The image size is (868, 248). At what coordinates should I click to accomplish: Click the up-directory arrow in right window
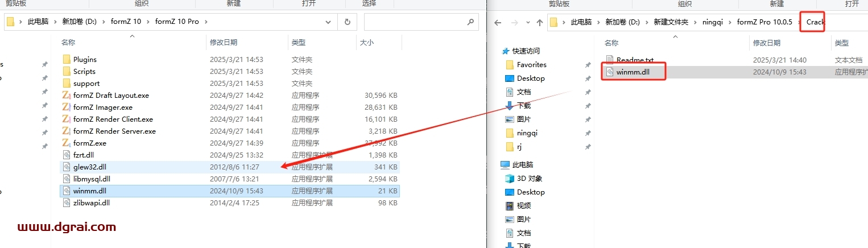(539, 22)
